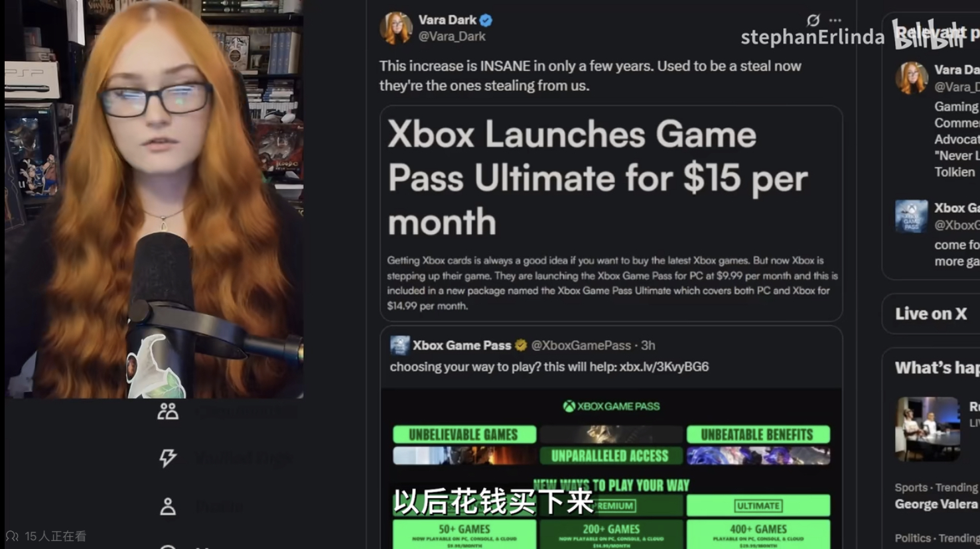This screenshot has height=549, width=980.
Task: Open the three-dot more menu on tweet
Action: (835, 21)
